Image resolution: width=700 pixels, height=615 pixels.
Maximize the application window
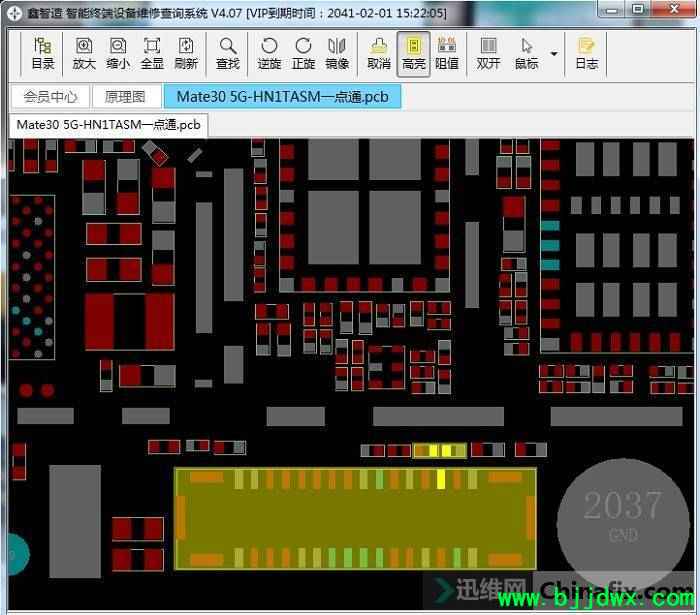639,9
